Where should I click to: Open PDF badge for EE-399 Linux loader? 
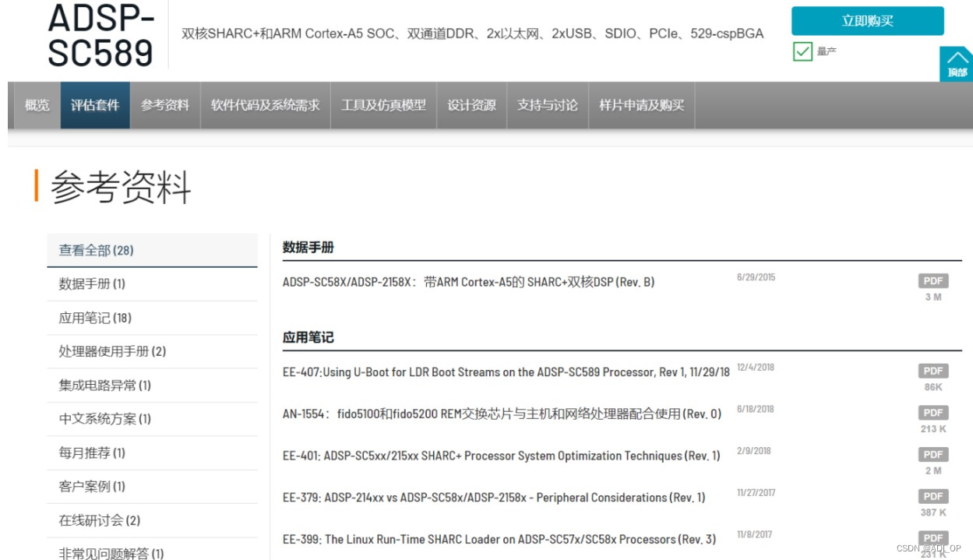coord(932,538)
